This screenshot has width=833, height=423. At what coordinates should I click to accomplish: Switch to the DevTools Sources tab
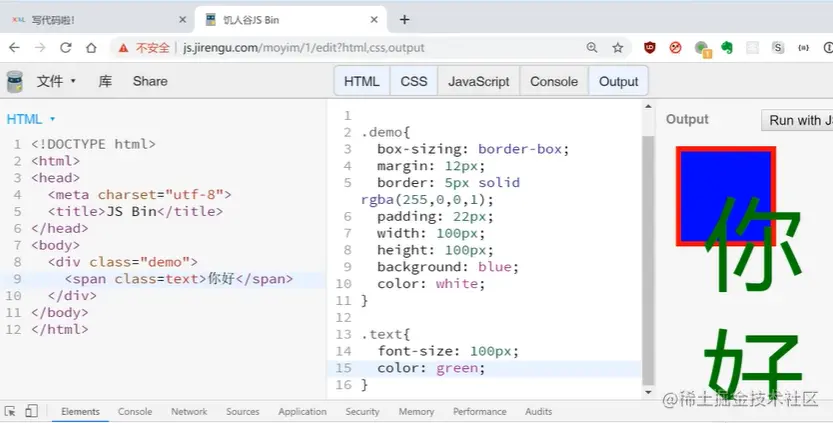point(242,411)
